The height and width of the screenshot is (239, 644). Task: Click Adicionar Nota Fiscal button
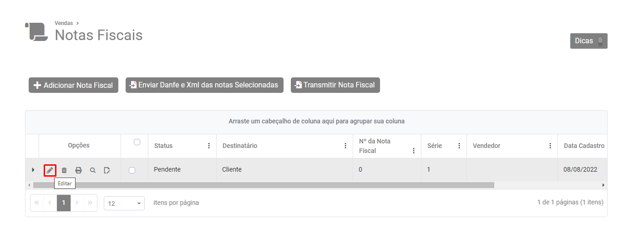point(74,85)
